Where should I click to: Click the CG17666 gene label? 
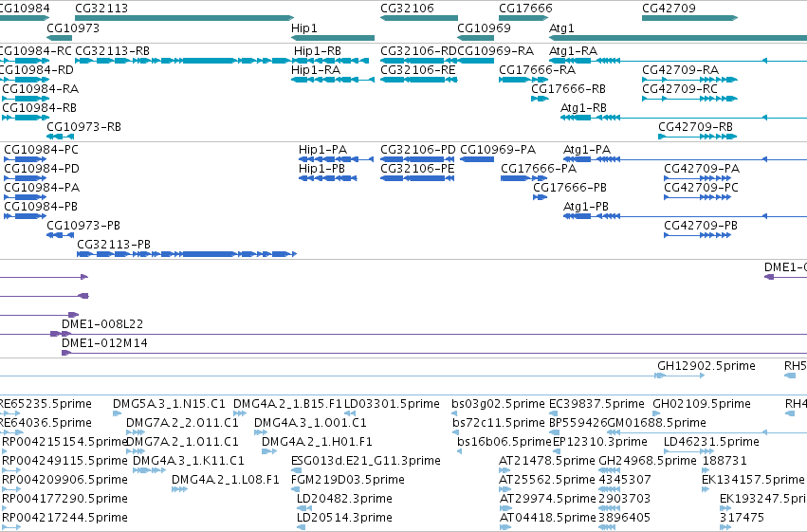(525, 9)
